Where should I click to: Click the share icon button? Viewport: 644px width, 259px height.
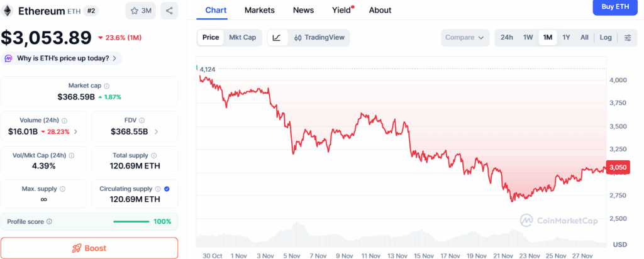coord(169,11)
